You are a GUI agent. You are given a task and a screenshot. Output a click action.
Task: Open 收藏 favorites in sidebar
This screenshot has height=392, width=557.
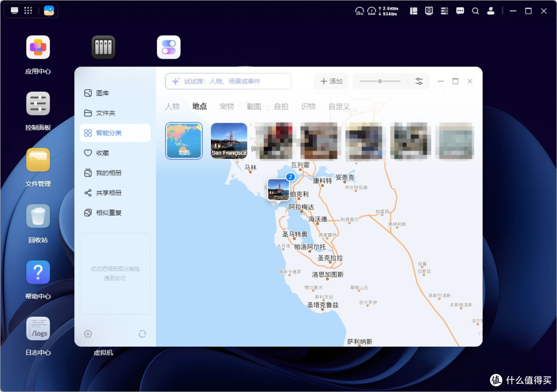point(115,153)
